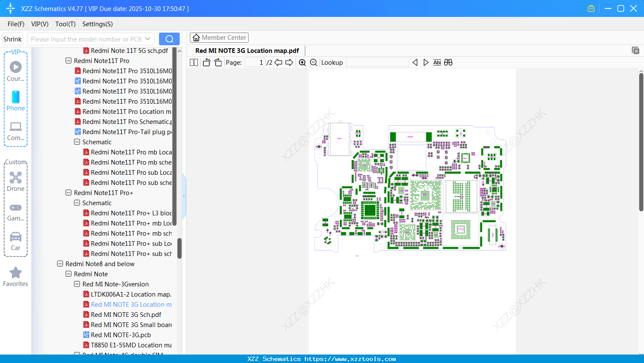Screen dimensions: 644x363
Task: Click inside the Lookup text field
Action: 378,62
